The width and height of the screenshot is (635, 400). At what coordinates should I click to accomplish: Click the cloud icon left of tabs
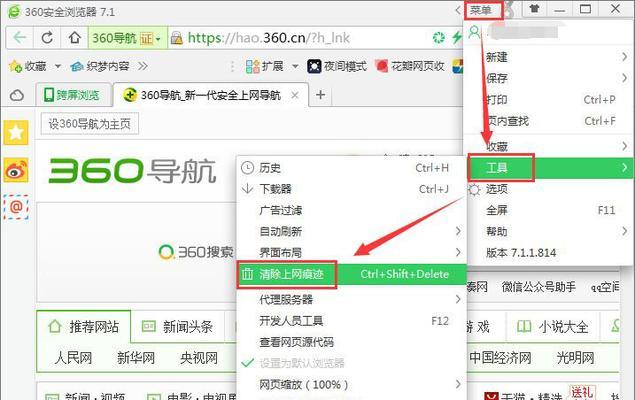tap(17, 96)
